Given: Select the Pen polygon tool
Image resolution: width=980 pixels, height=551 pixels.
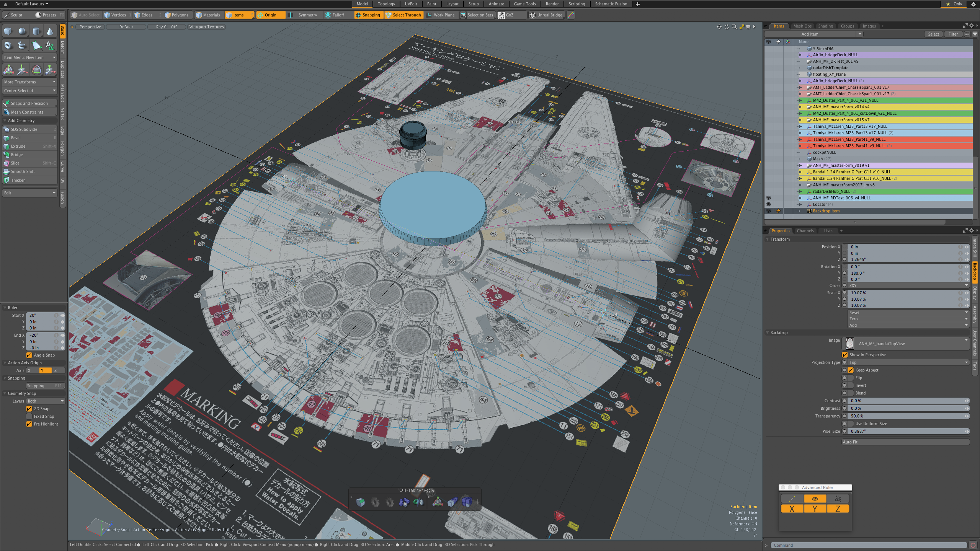Looking at the screenshot, I should coord(36,46).
